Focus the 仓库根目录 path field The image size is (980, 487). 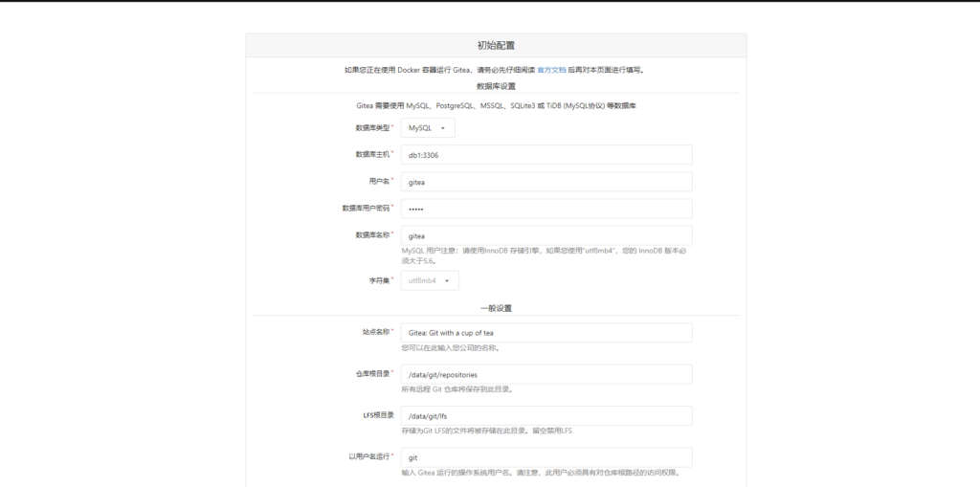[546, 374]
